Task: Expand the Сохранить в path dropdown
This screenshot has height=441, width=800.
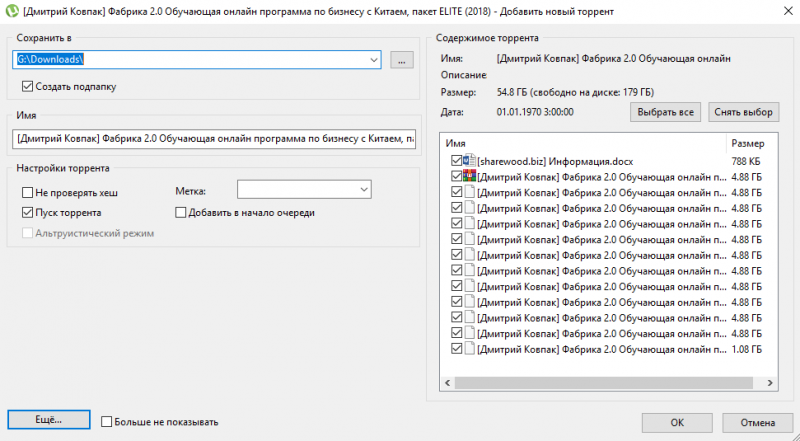Action: tap(374, 60)
